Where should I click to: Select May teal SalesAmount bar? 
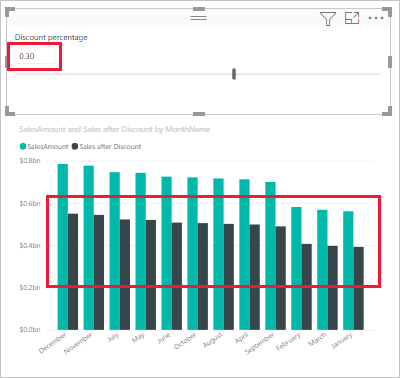click(x=141, y=251)
